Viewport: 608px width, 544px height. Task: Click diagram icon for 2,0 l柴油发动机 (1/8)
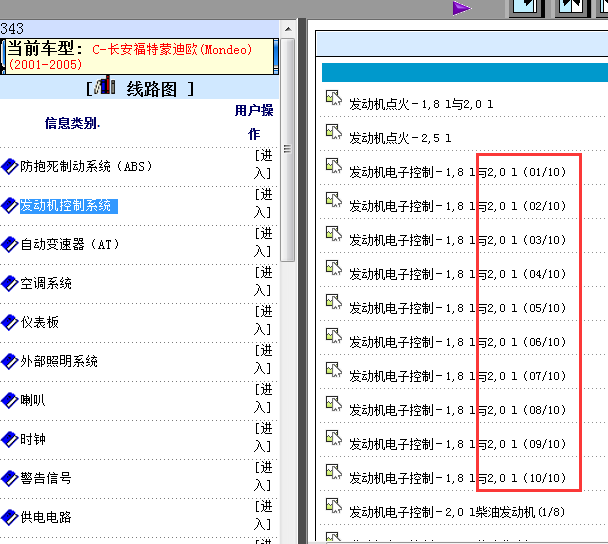tap(334, 506)
